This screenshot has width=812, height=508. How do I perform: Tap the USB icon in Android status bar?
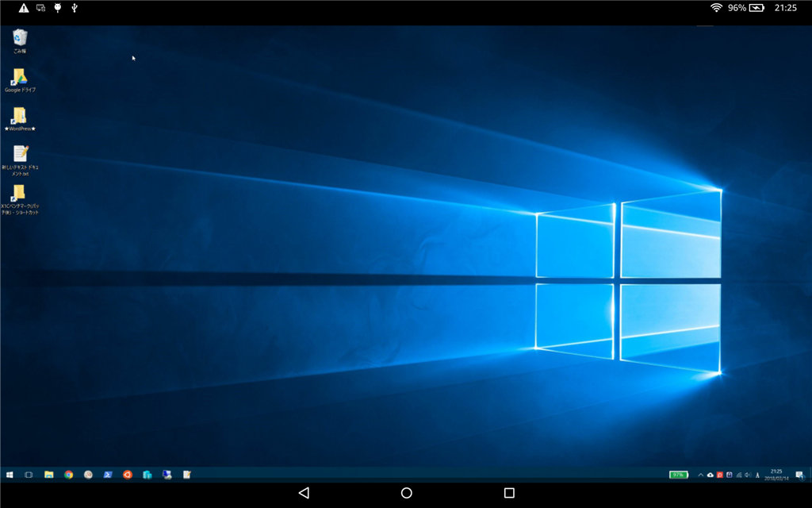point(75,8)
